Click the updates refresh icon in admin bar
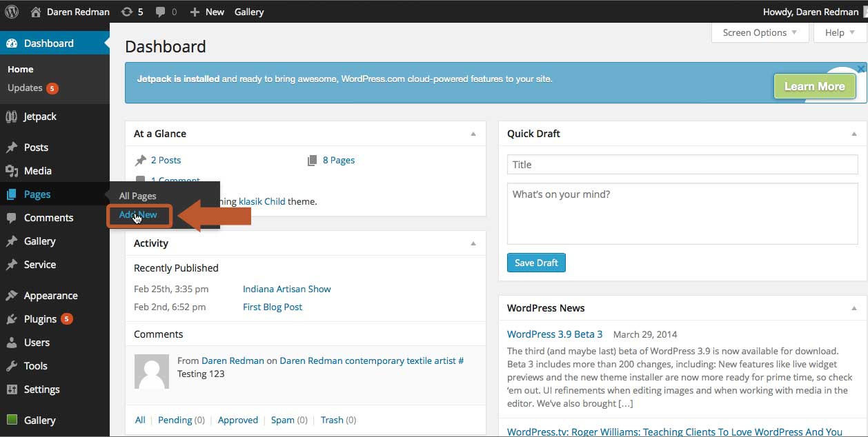 click(x=127, y=12)
